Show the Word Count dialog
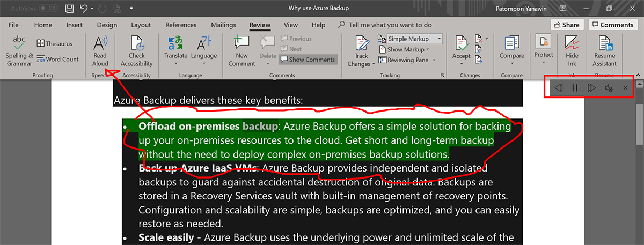The height and width of the screenshot is (245, 644). 57,59
